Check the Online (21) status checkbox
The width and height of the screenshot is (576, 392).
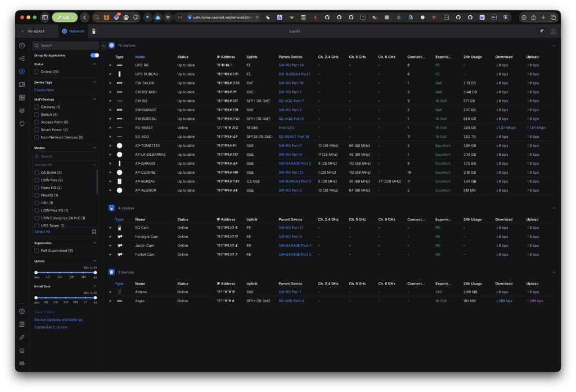click(37, 71)
